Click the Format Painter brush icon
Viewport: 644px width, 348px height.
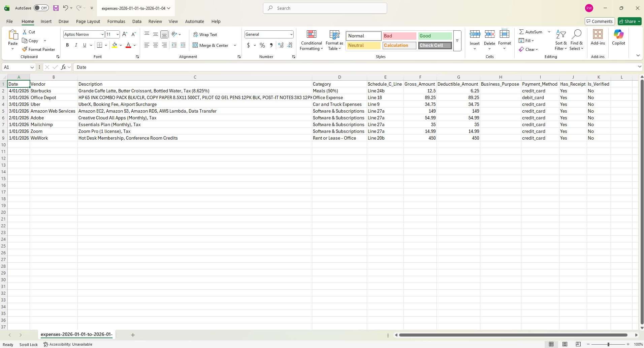click(x=25, y=49)
